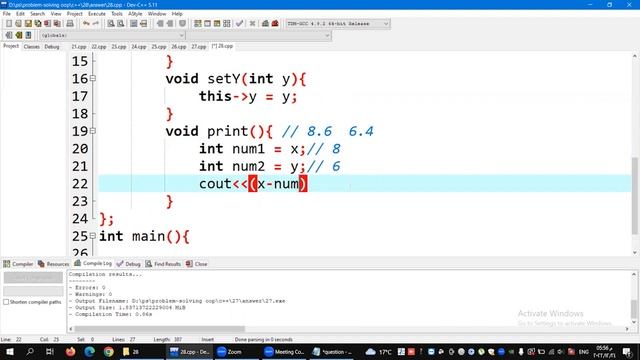The height and width of the screenshot is (360, 640).
Task: Switch to the 24.cpp editor tab
Action: click(x=139, y=47)
